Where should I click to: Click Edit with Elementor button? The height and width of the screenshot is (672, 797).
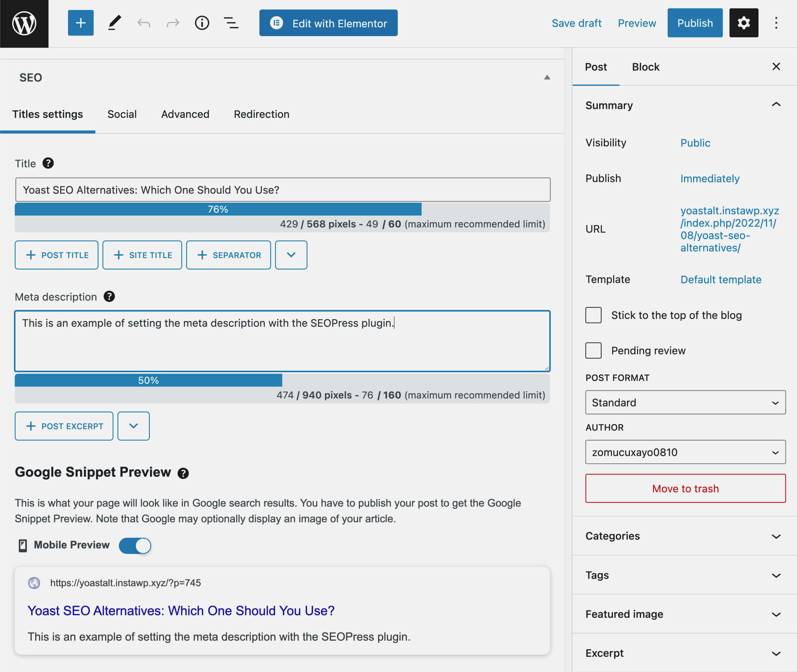[x=328, y=23]
